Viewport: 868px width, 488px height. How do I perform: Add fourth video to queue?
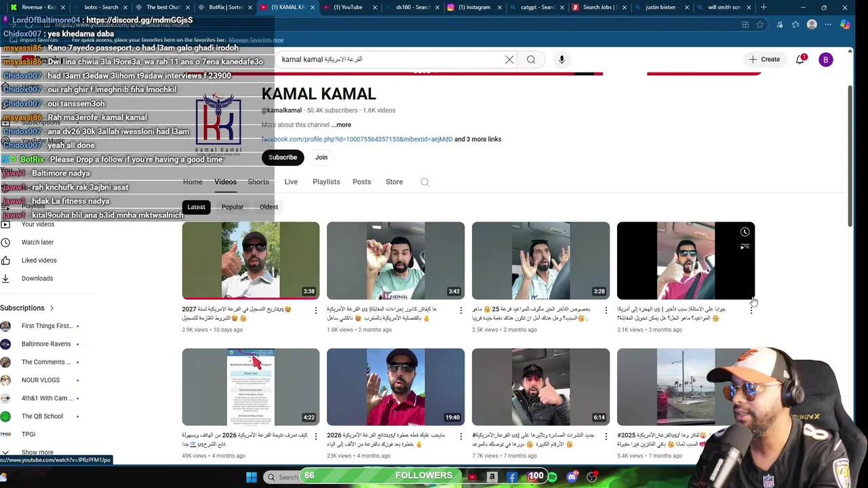pyautogui.click(x=745, y=247)
